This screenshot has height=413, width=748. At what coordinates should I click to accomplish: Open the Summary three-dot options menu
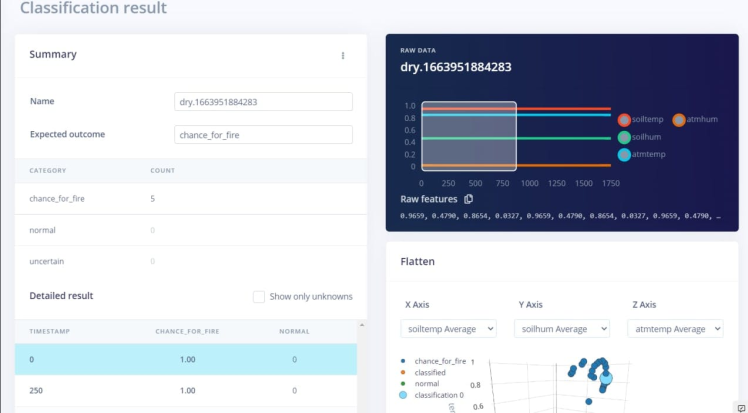(x=343, y=56)
